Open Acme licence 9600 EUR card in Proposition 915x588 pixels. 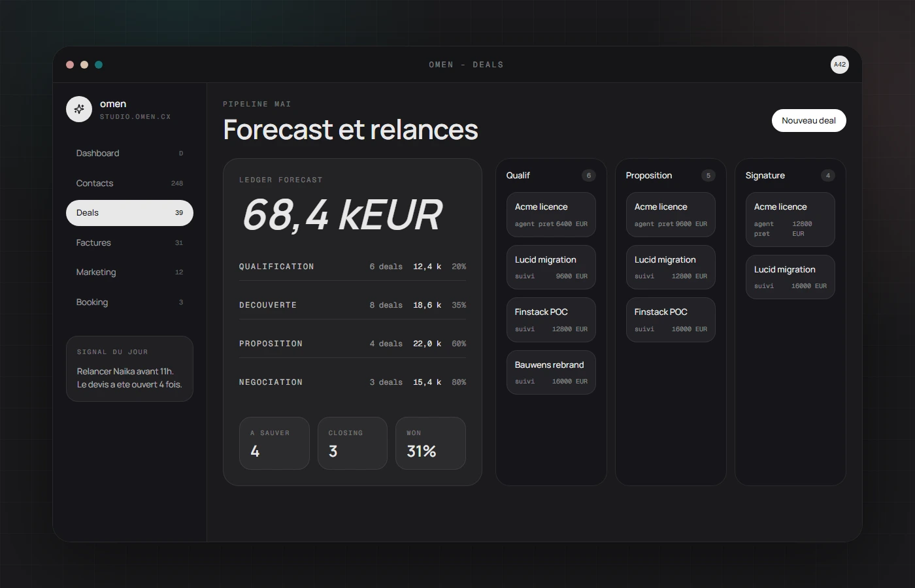point(671,214)
